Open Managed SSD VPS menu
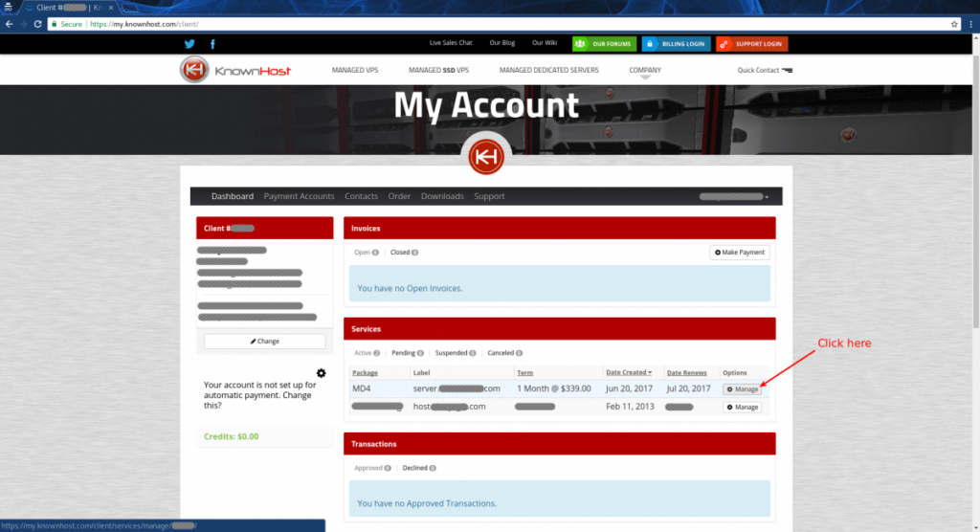The image size is (980, 532). pyautogui.click(x=438, y=70)
